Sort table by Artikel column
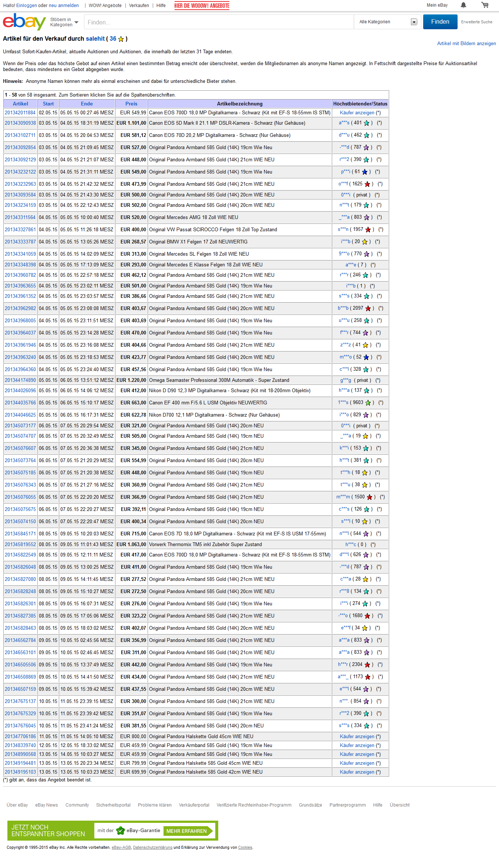499x868 pixels. click(x=20, y=104)
